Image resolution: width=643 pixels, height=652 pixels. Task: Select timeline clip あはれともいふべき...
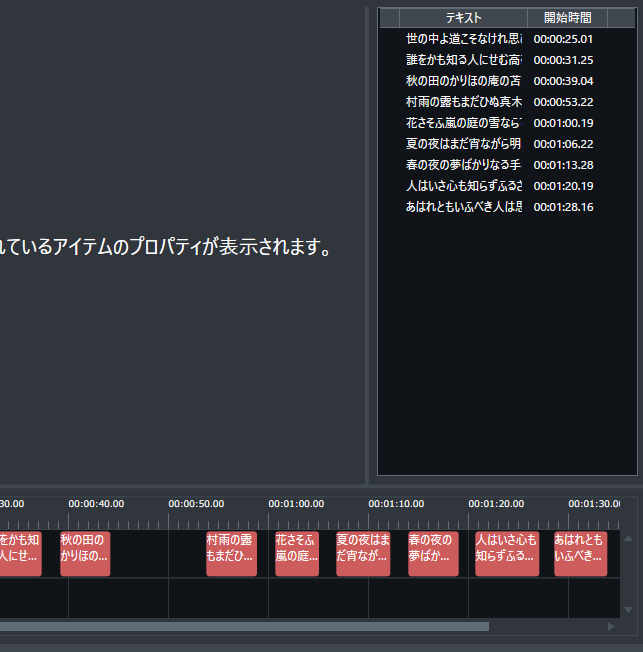(x=581, y=553)
